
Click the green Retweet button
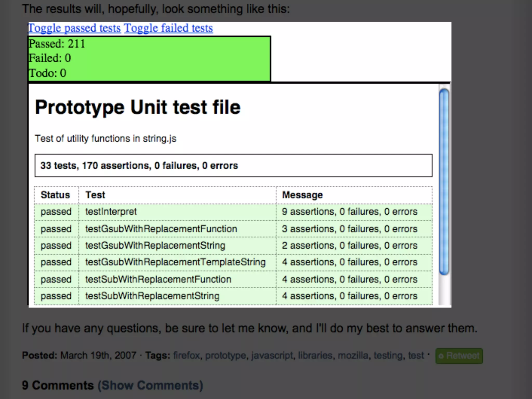(459, 356)
